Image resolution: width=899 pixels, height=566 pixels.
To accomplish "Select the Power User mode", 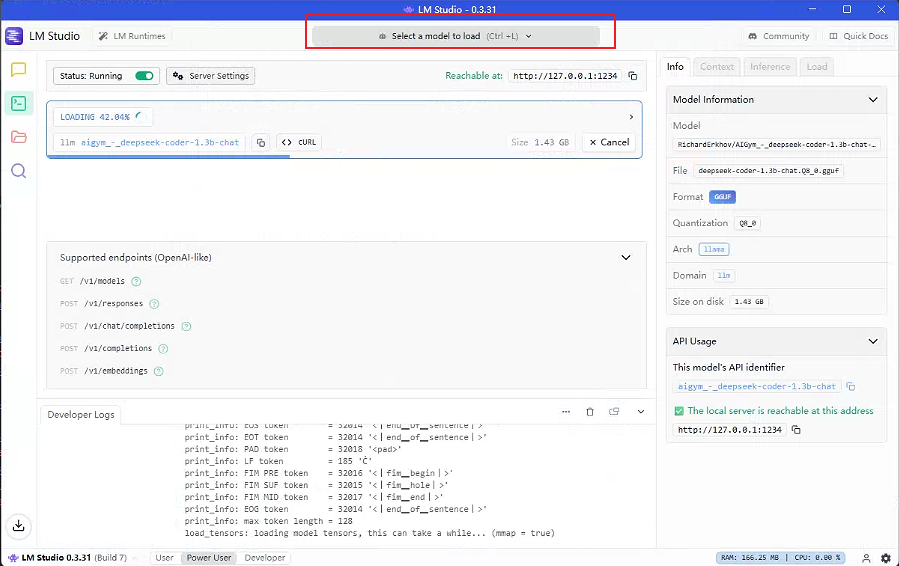I will tap(209, 558).
